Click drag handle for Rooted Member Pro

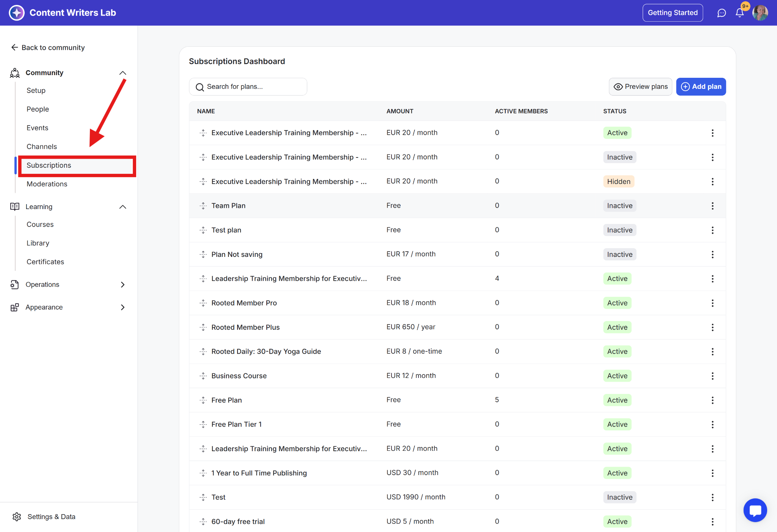(203, 303)
